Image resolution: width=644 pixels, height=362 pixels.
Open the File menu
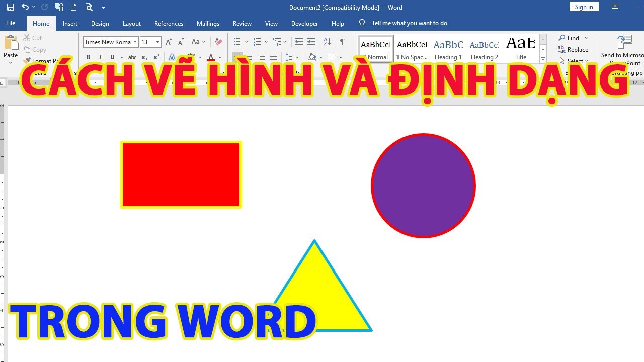(11, 23)
